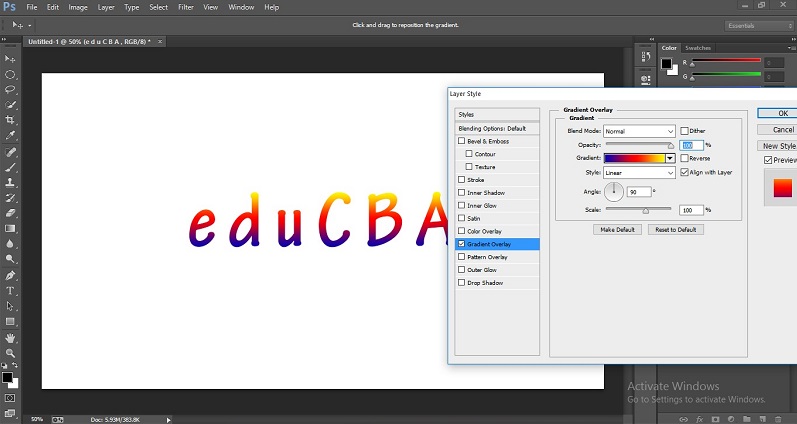Select the Lasso tool
The width and height of the screenshot is (797, 424).
pos(10,89)
